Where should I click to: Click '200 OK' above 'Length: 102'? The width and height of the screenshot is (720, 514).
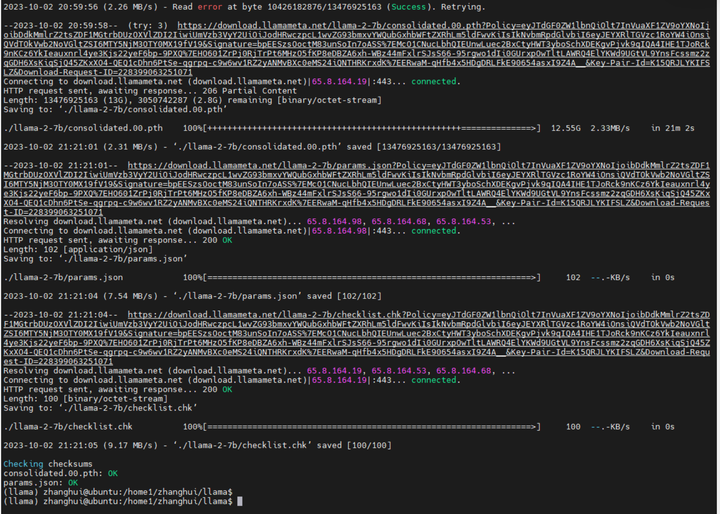click(217, 240)
